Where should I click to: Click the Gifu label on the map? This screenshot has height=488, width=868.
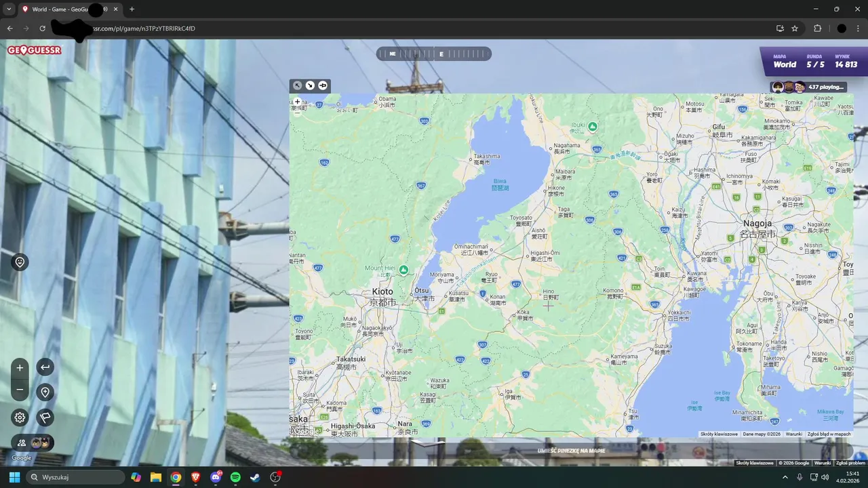point(719,127)
